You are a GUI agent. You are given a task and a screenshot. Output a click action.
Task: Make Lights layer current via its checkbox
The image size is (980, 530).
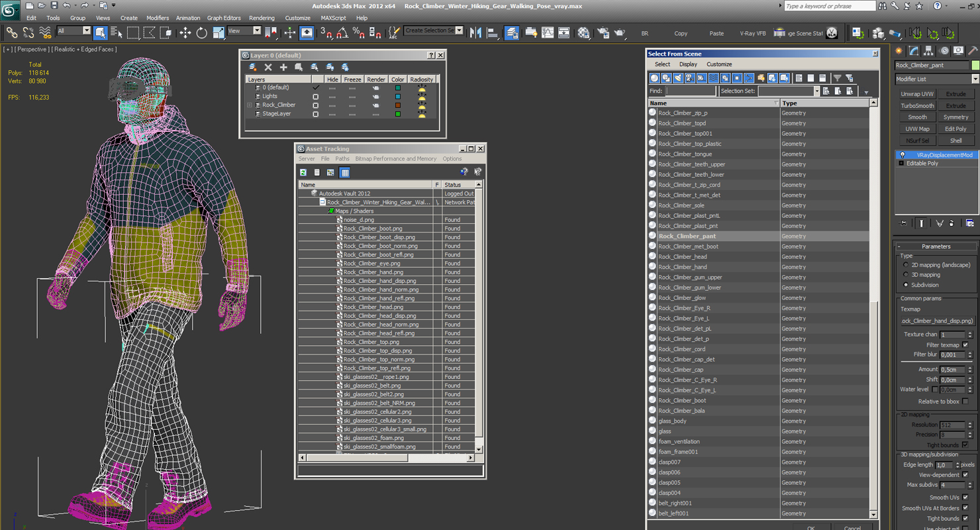[315, 97]
